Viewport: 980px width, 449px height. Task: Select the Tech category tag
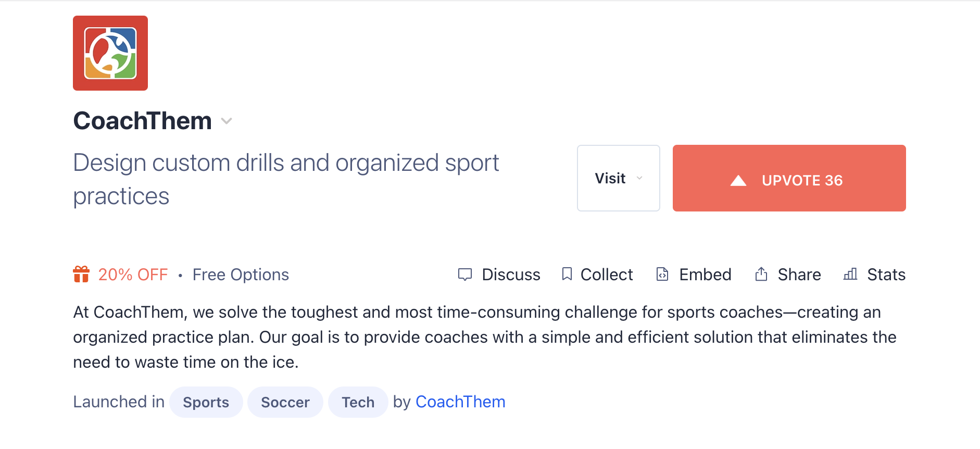(358, 402)
